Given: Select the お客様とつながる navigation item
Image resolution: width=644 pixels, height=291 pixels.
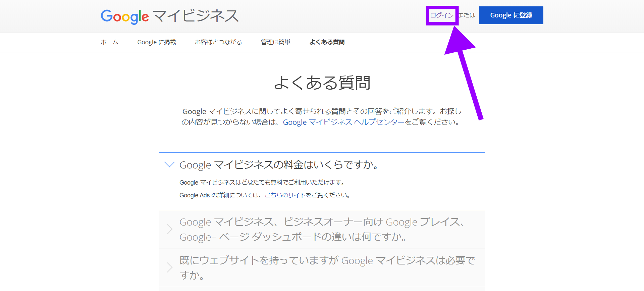Looking at the screenshot, I should click(218, 42).
